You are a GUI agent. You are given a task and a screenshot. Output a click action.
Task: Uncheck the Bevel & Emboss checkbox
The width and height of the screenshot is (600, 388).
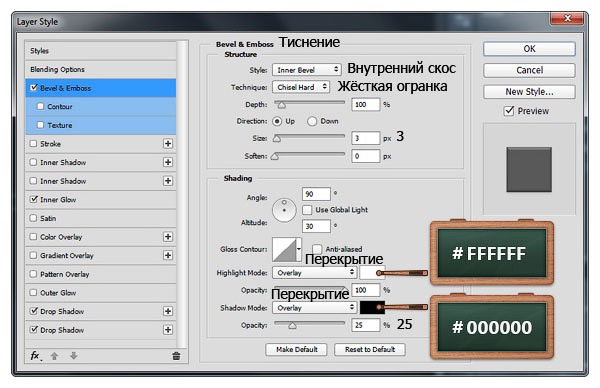(34, 88)
